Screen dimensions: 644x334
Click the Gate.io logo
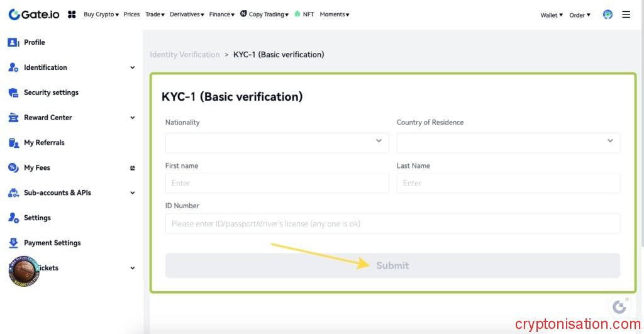coord(34,14)
